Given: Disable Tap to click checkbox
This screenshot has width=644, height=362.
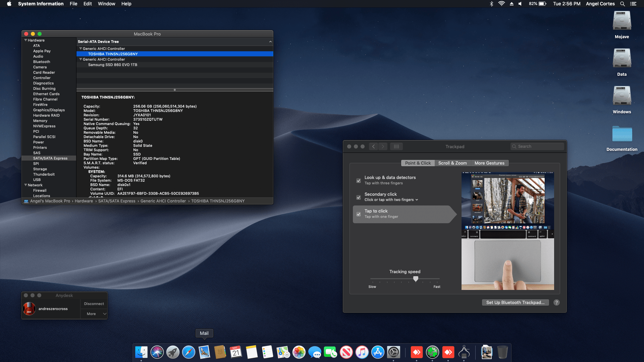Looking at the screenshot, I should 359,214.
